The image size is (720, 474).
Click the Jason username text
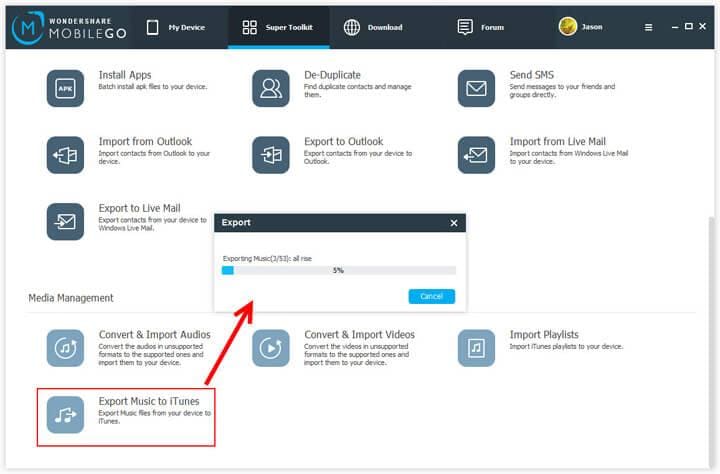pos(592,27)
